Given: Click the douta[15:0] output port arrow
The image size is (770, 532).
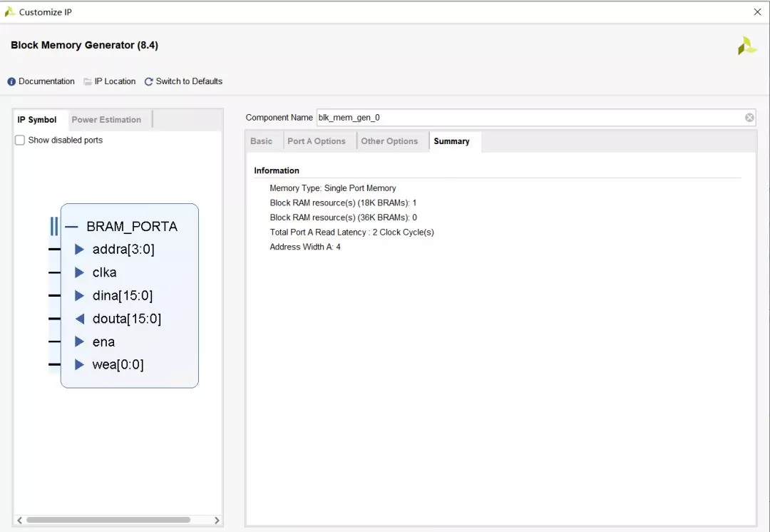Looking at the screenshot, I should (x=80, y=319).
